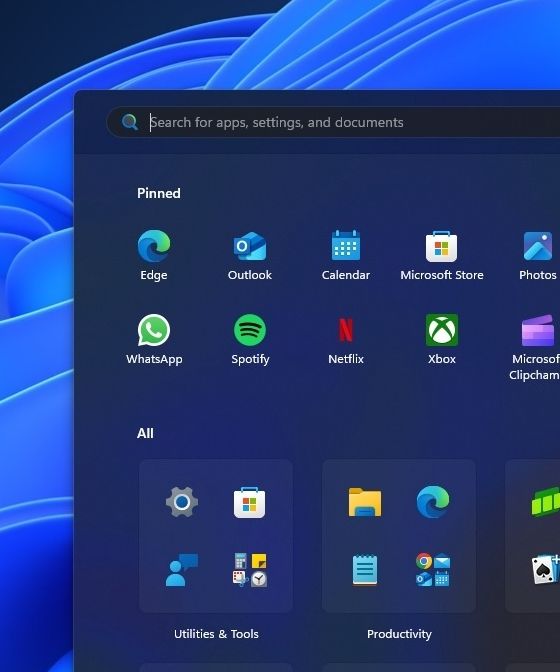Open Microsoft Store in Utilities & Tools folder

[x=249, y=502]
